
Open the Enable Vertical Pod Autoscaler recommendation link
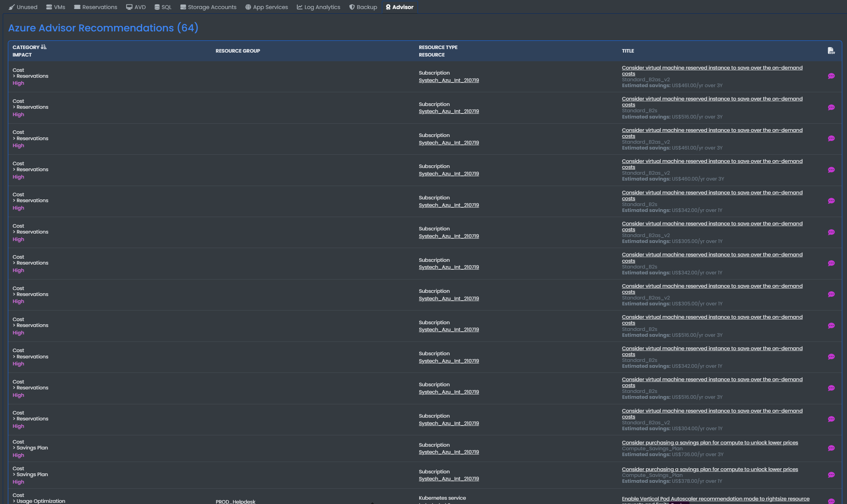click(715, 500)
